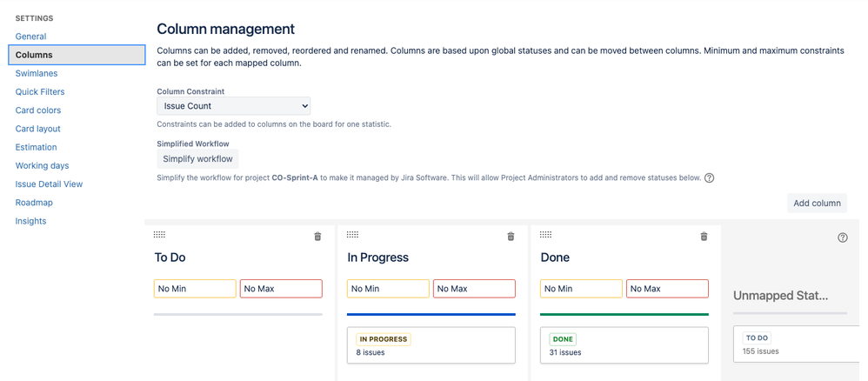
Task: Click the drag handle on In Progress column
Action: tap(352, 235)
